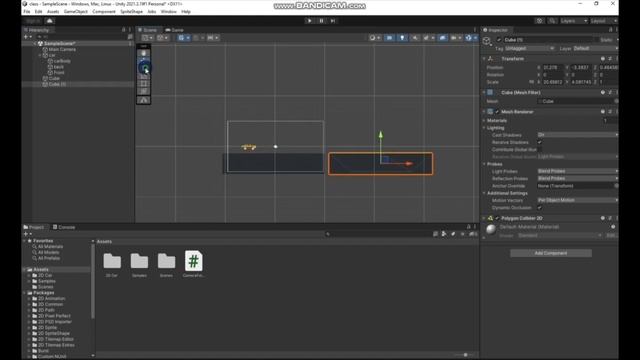Toggle scene visibility of hidden objects icon
640x360 pixels.
[x=443, y=38]
